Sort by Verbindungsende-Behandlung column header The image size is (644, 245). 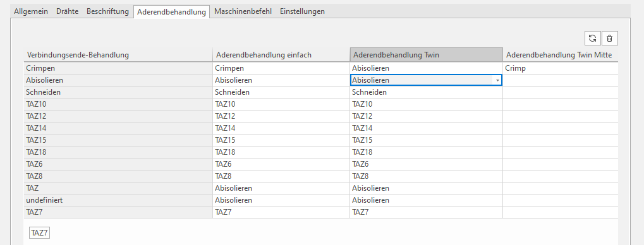[x=118, y=55]
